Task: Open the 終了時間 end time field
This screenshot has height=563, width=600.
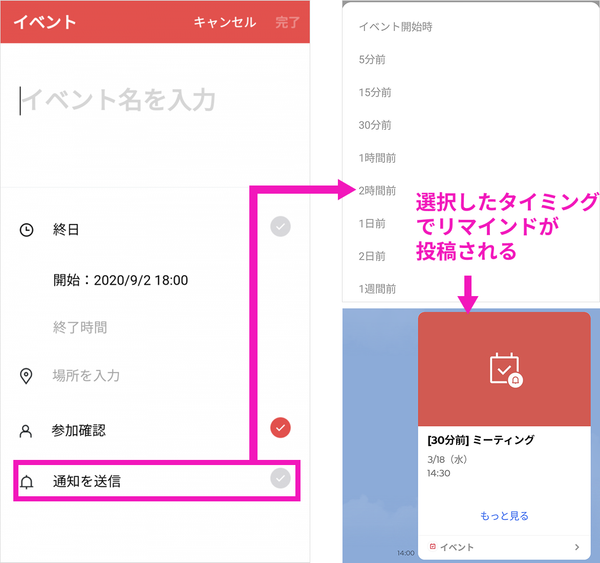Action: point(80,328)
